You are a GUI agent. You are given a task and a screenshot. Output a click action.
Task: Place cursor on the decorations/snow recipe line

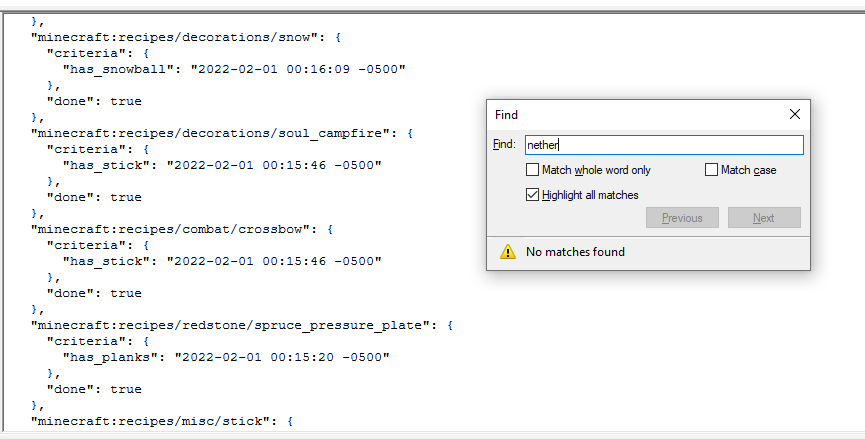coord(186,37)
